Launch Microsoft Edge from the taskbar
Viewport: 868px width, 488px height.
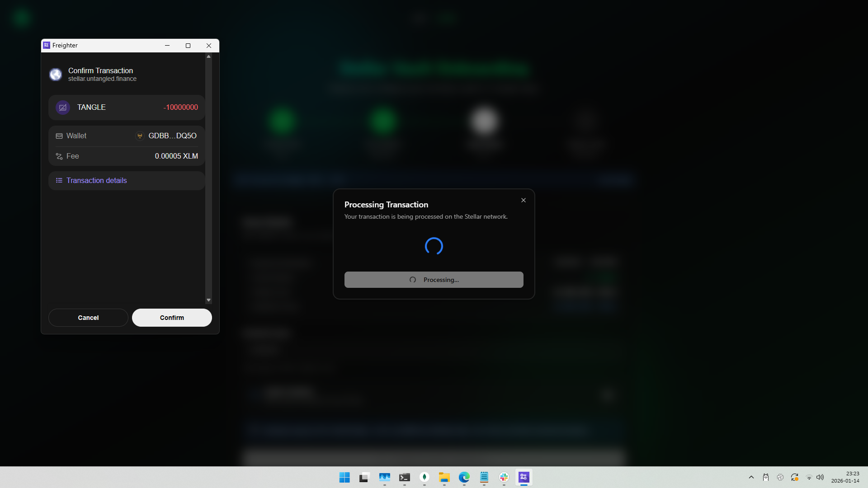tap(464, 477)
